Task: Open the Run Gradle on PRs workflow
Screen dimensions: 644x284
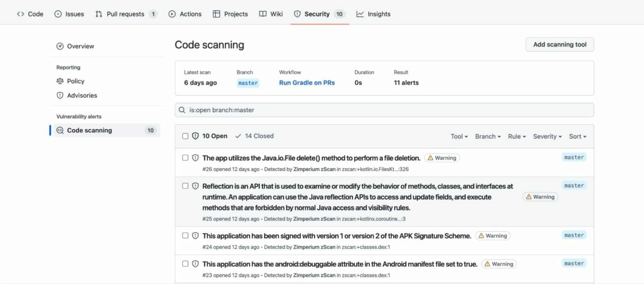Action: click(307, 83)
